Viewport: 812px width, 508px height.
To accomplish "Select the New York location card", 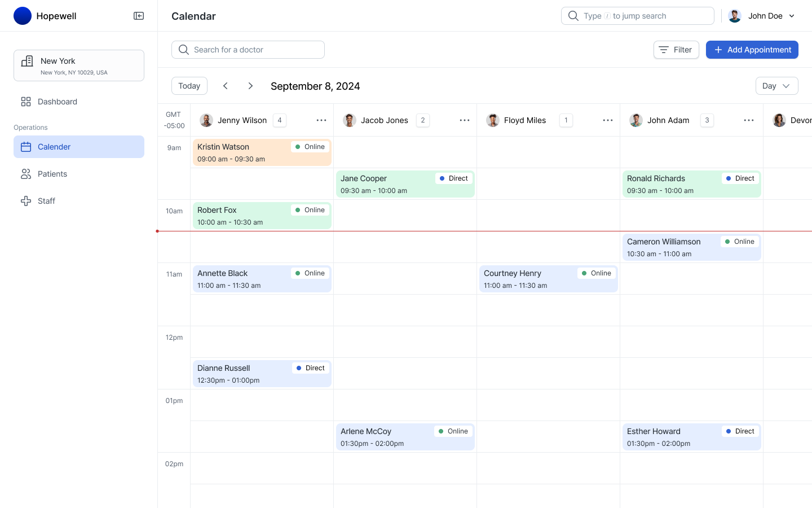I will point(78,65).
